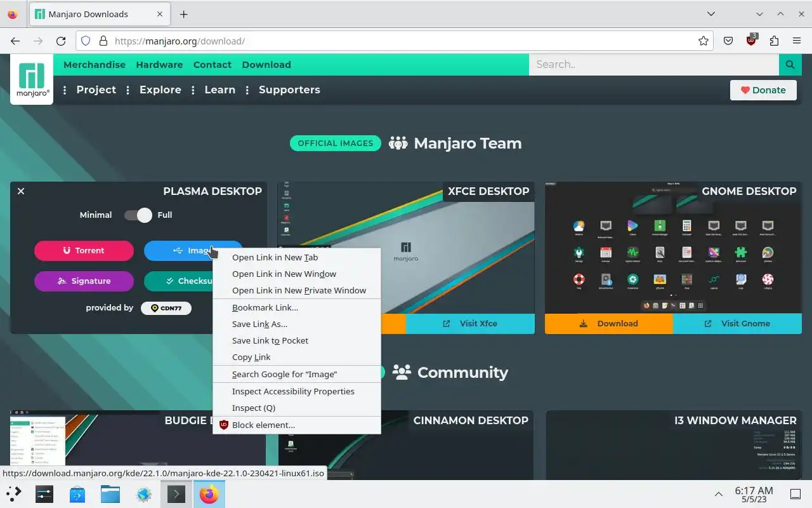The image size is (812, 508).
Task: Open the Contact link in the top bar
Action: [213, 65]
